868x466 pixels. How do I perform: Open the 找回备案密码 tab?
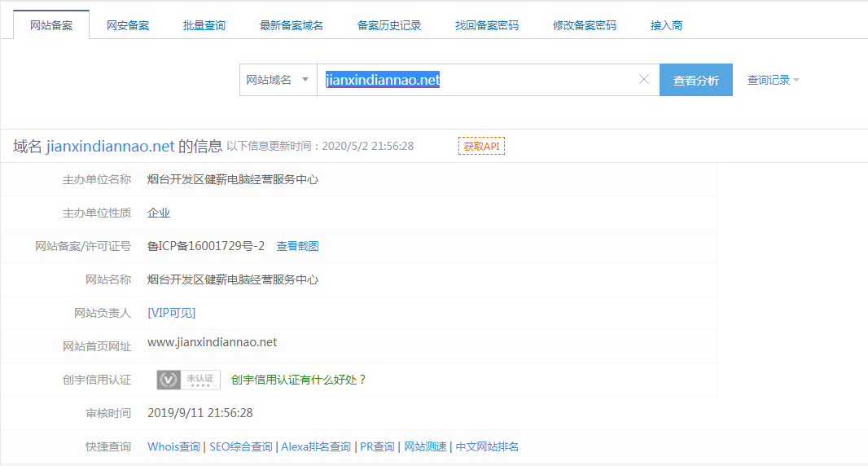coord(487,25)
